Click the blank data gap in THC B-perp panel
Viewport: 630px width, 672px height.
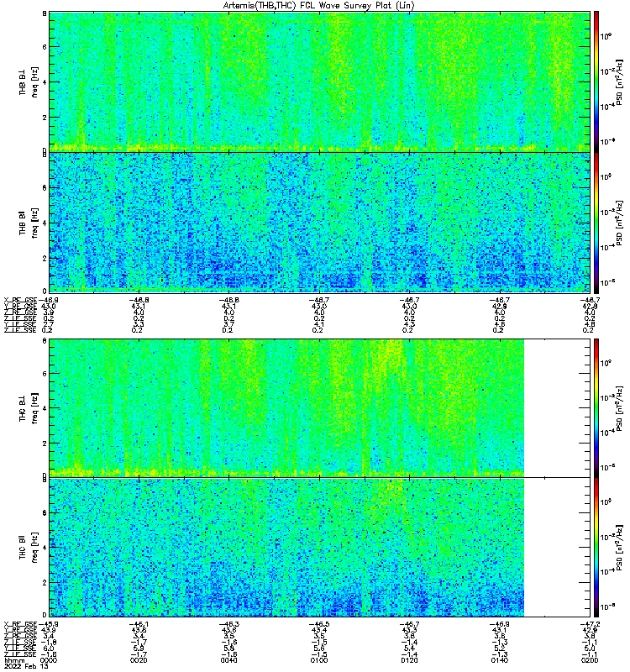click(557, 408)
